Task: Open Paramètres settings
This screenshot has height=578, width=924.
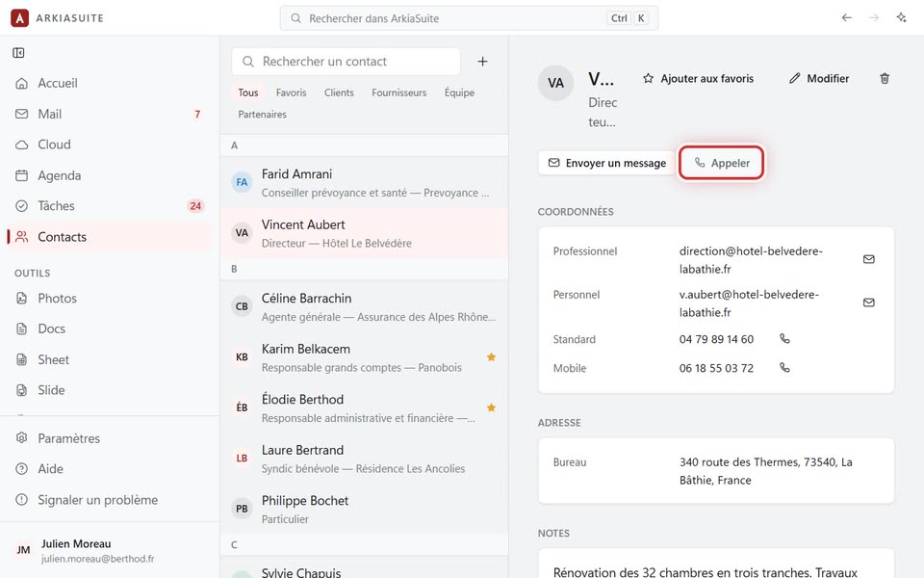Action: tap(110, 438)
